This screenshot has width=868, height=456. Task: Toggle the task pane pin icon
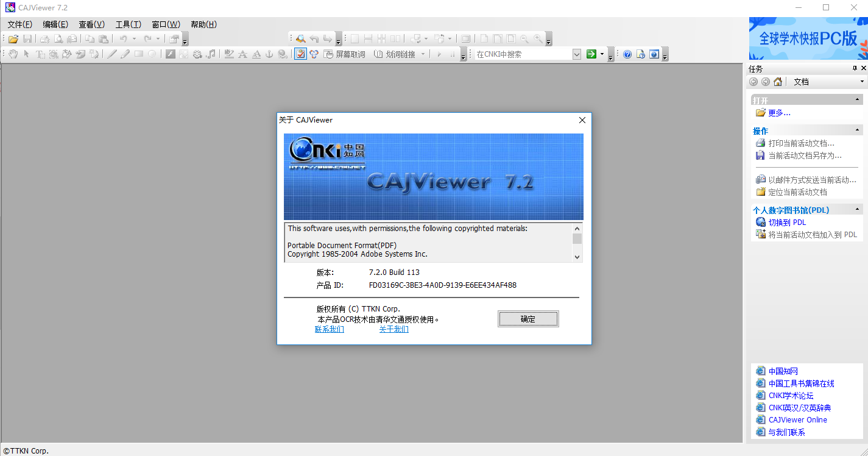[x=855, y=68]
